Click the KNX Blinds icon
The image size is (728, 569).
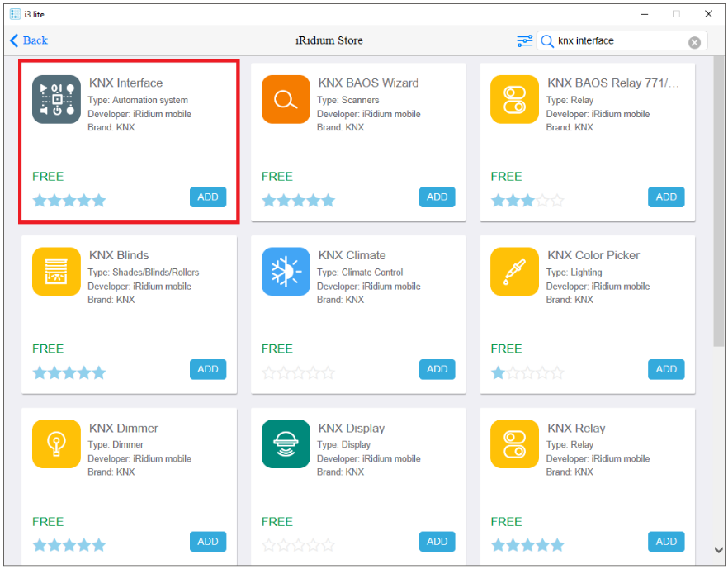point(56,272)
